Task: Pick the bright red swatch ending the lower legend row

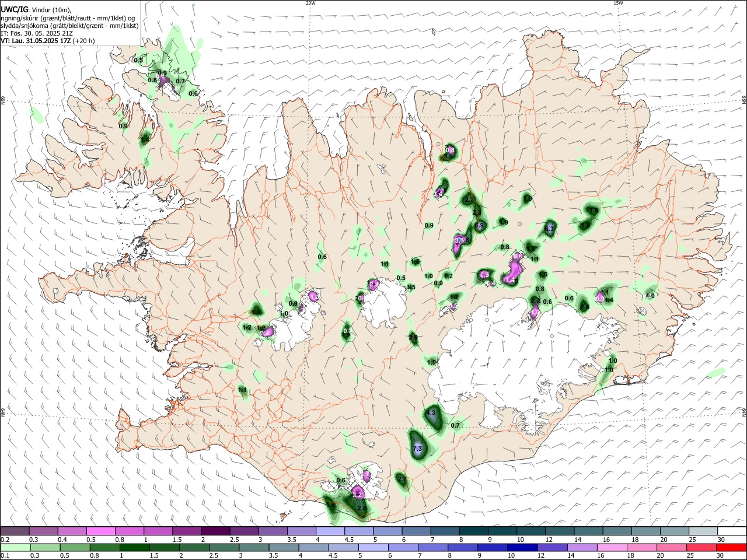Action: click(x=732, y=548)
